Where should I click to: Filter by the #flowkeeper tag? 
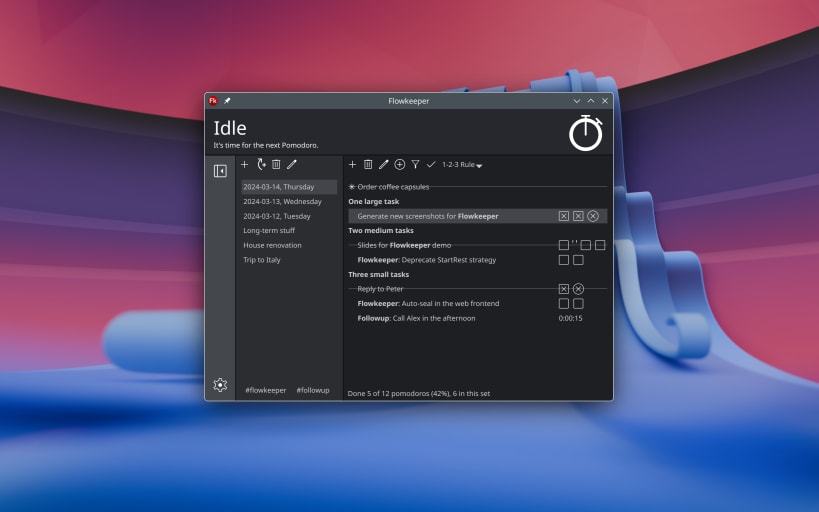266,390
